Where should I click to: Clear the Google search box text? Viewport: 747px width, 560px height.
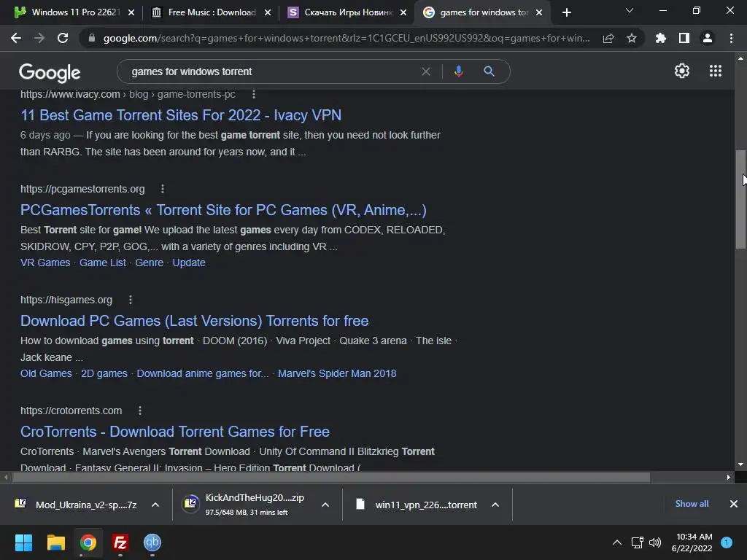(426, 71)
